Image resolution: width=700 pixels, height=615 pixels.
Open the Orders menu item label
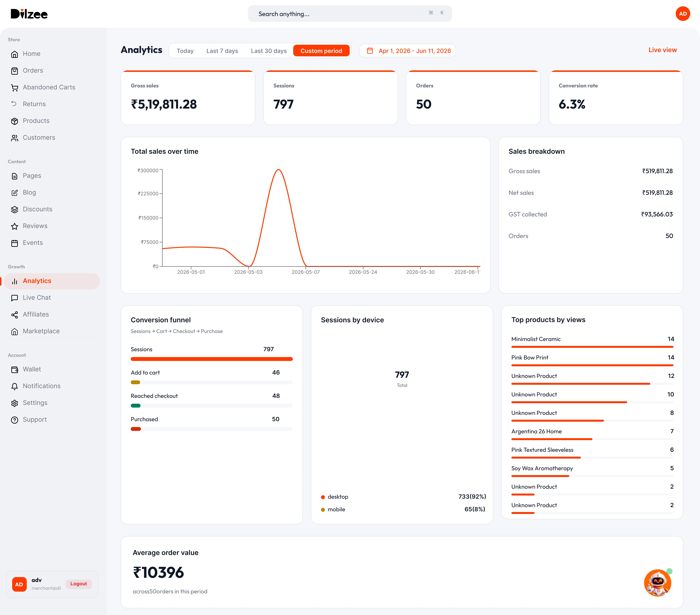click(x=33, y=71)
